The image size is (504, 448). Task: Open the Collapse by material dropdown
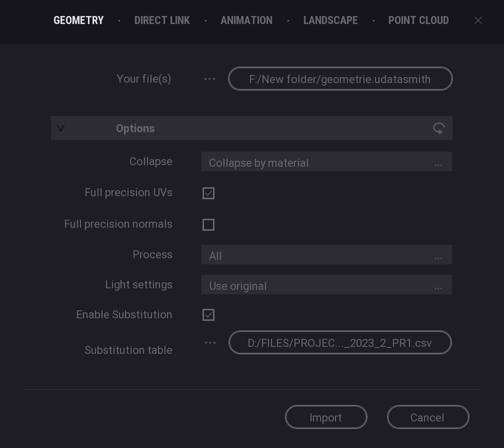pyautogui.click(x=326, y=162)
